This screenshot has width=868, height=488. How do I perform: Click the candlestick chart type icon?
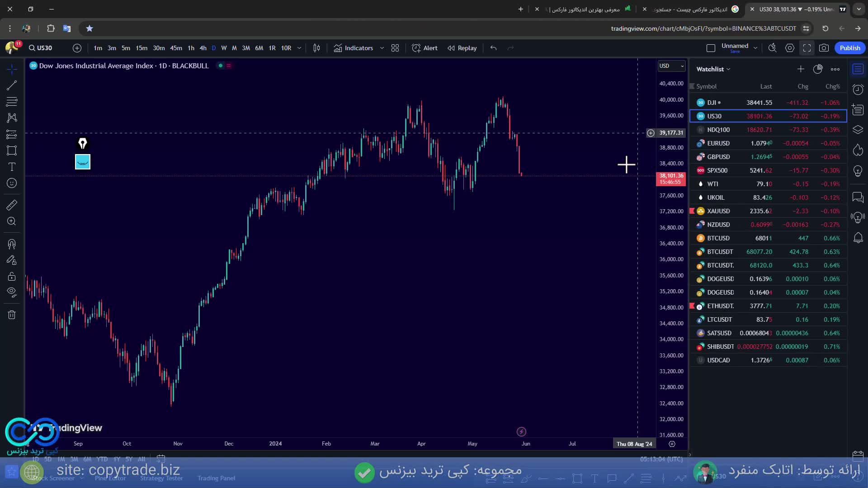tap(316, 48)
